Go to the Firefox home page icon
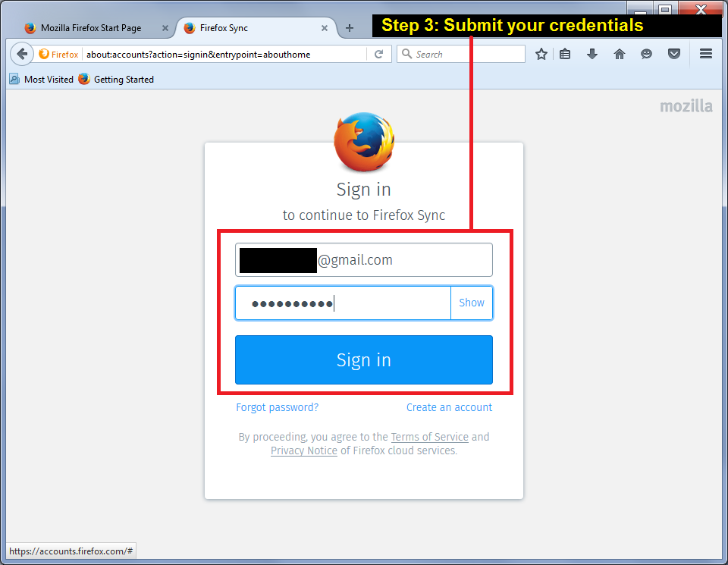This screenshot has width=728, height=565. click(620, 55)
